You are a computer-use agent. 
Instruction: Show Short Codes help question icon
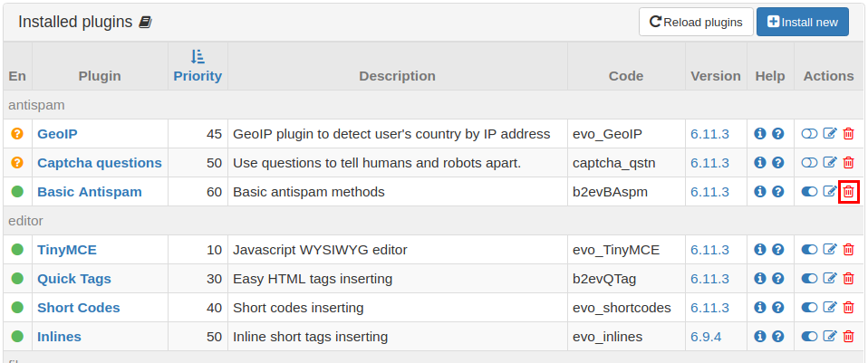pos(778,307)
